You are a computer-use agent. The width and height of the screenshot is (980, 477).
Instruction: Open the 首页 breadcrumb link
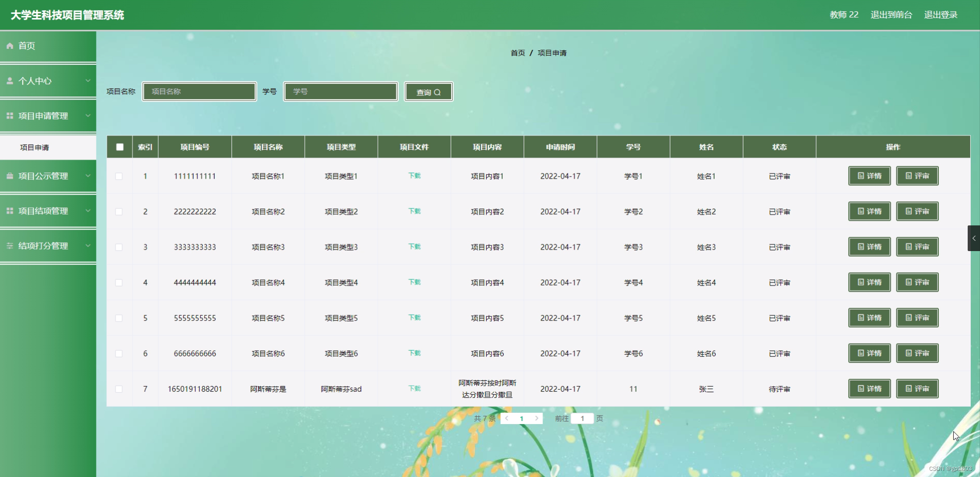pos(517,52)
